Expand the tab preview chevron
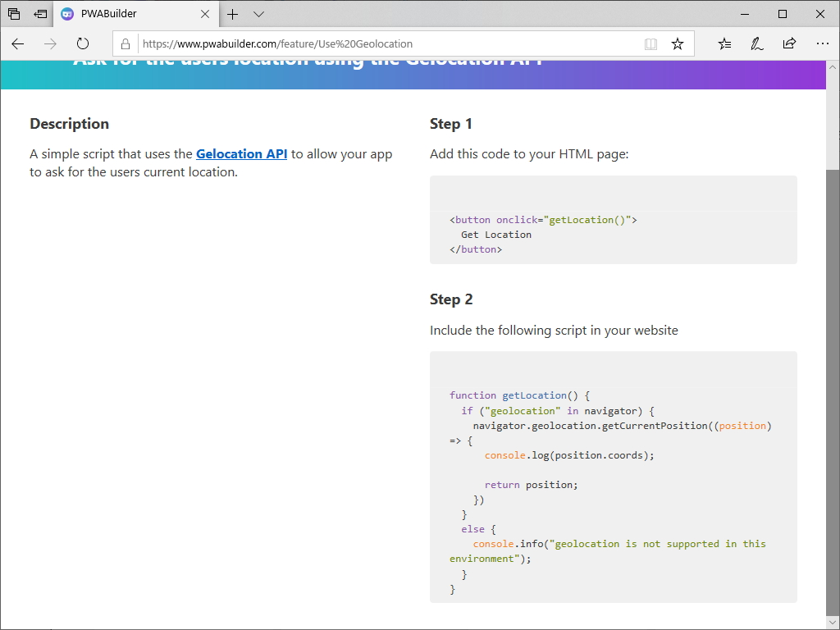Viewport: 840px width, 630px height. [258, 14]
